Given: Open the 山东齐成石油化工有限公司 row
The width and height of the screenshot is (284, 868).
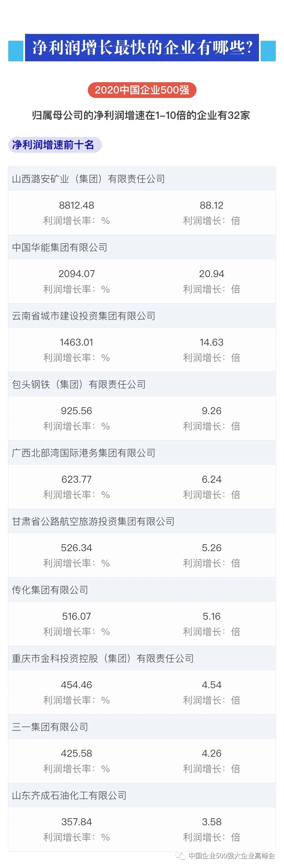Looking at the screenshot, I should [69, 795].
